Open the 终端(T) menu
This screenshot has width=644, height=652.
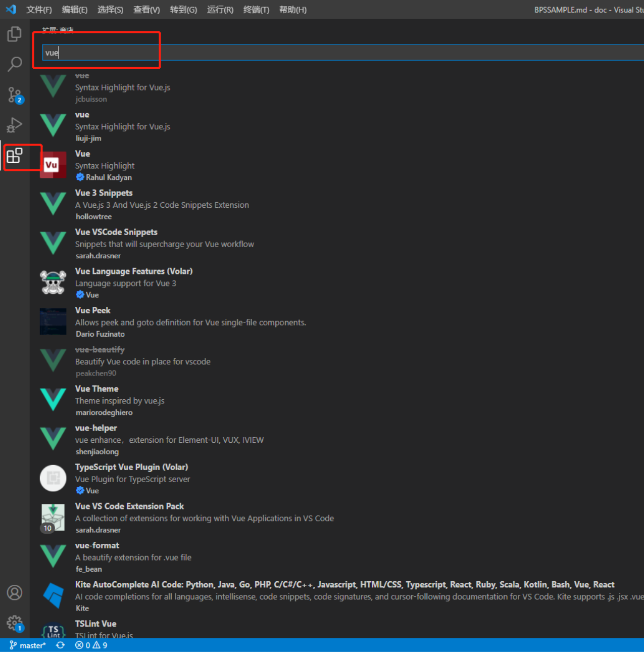(x=256, y=9)
